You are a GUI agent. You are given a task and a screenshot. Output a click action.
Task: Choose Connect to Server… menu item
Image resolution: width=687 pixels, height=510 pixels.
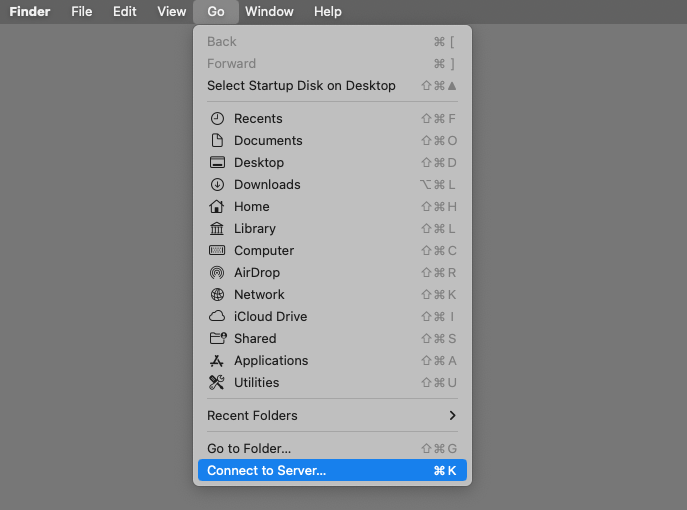[x=333, y=470]
